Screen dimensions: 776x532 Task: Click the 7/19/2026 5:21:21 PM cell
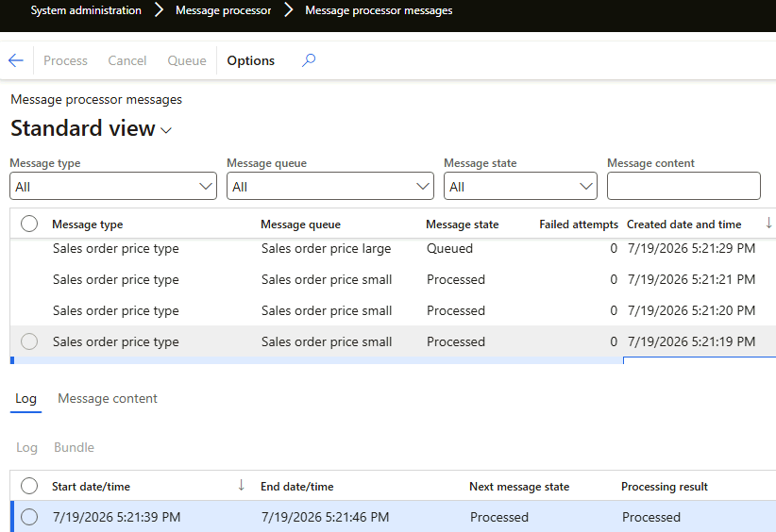pyautogui.click(x=691, y=279)
